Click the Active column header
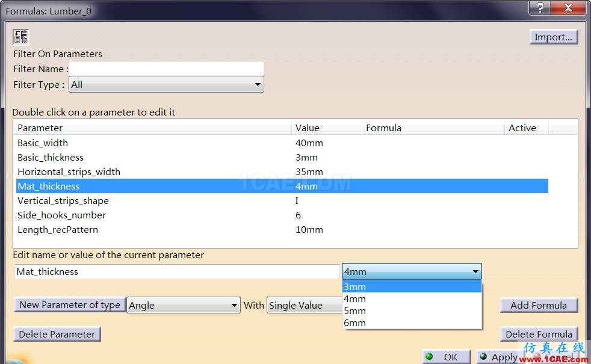This screenshot has height=364, width=591. (x=526, y=128)
